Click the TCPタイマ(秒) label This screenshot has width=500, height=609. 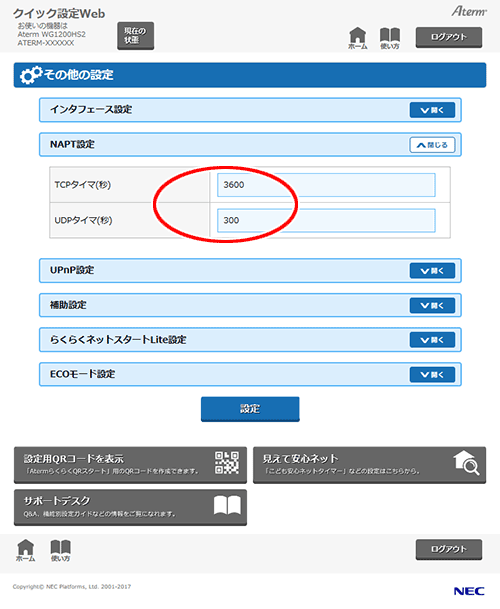coord(83,185)
